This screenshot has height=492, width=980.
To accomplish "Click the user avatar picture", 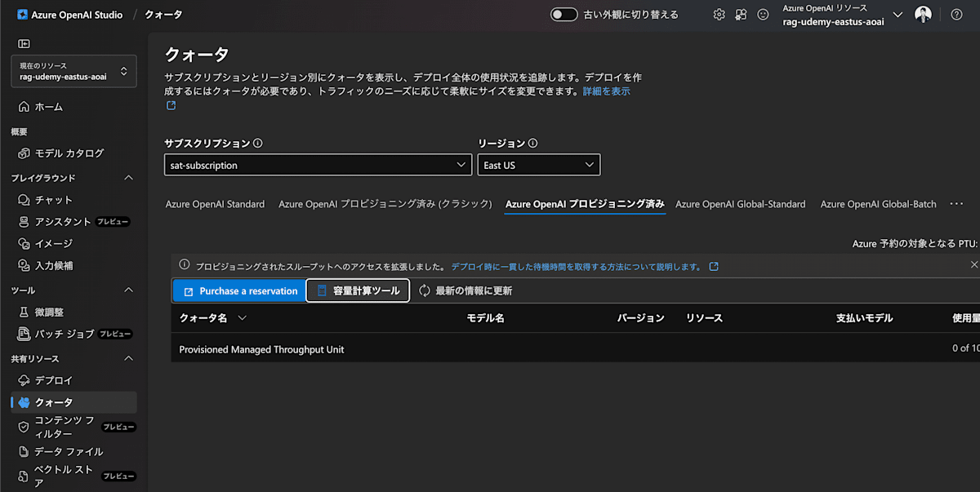I will (923, 15).
